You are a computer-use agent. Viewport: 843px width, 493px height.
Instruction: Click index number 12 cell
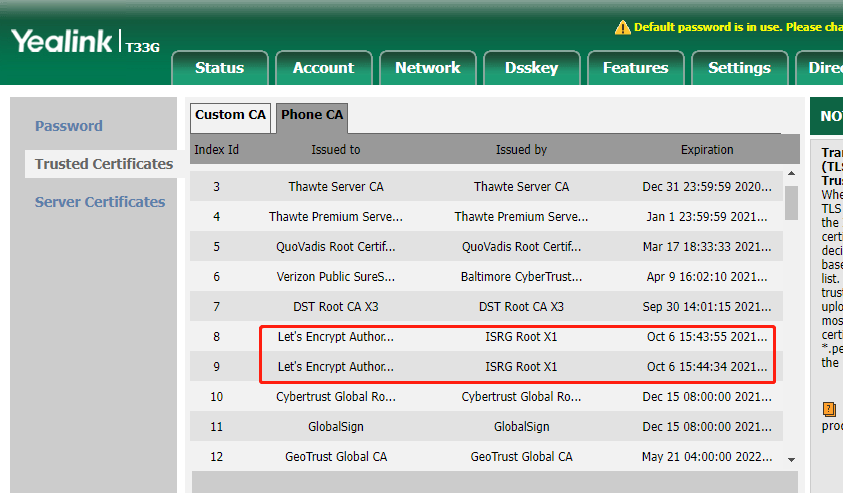(x=217, y=457)
